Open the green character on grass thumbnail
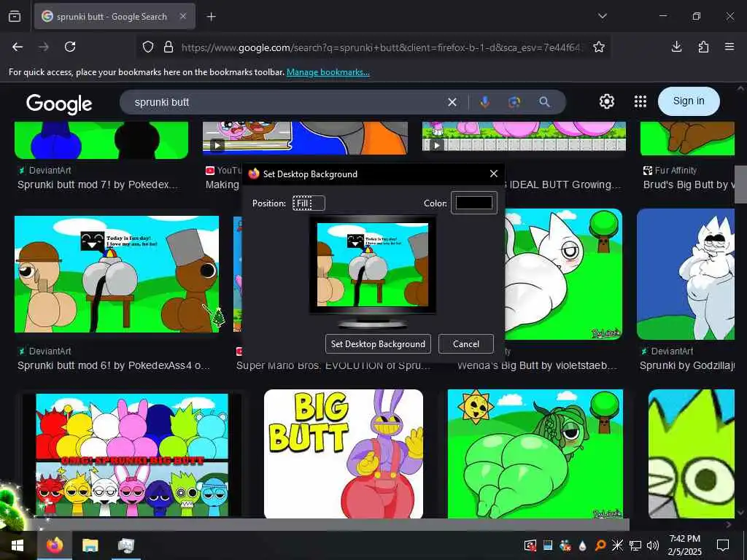The height and width of the screenshot is (560, 747). click(x=535, y=454)
